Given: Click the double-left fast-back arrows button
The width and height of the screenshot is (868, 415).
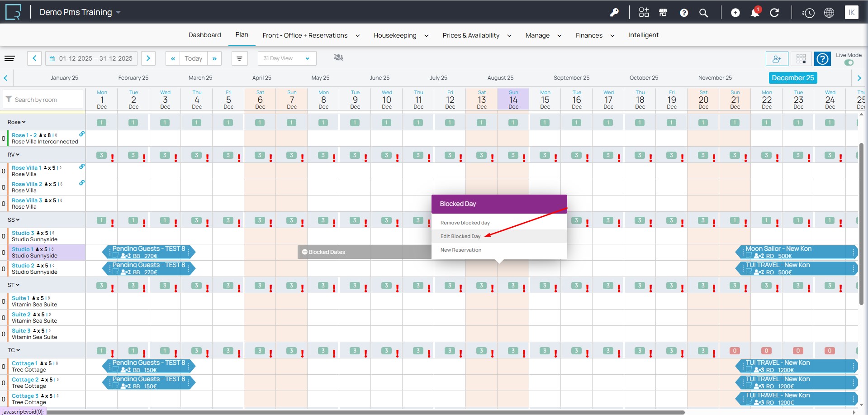Looking at the screenshot, I should pyautogui.click(x=173, y=58).
